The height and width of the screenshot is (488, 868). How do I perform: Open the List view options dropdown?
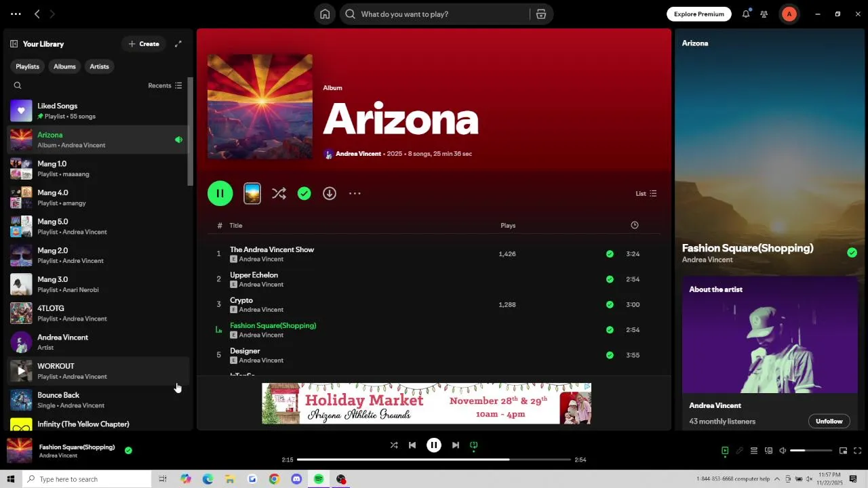(646, 194)
